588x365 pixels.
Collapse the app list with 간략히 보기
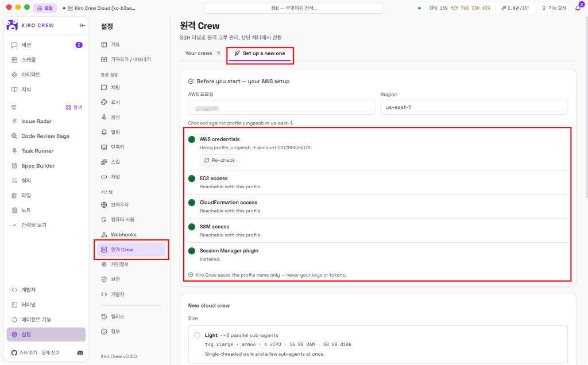pos(46,225)
